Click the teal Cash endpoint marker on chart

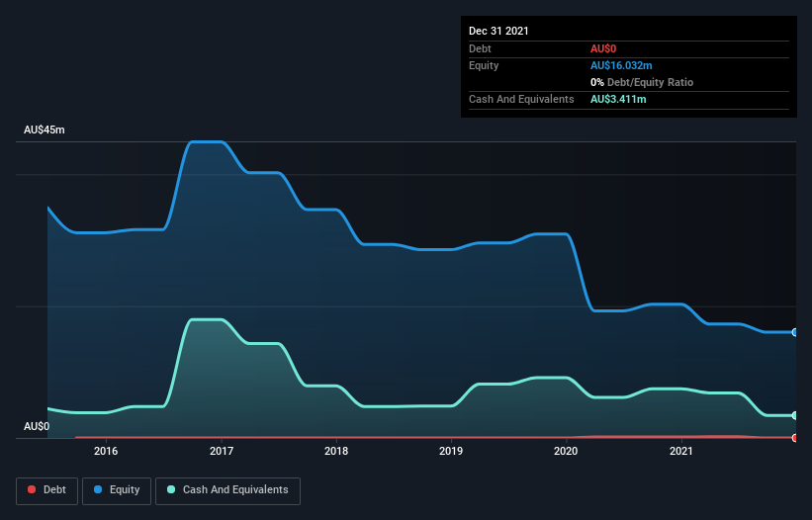click(795, 415)
